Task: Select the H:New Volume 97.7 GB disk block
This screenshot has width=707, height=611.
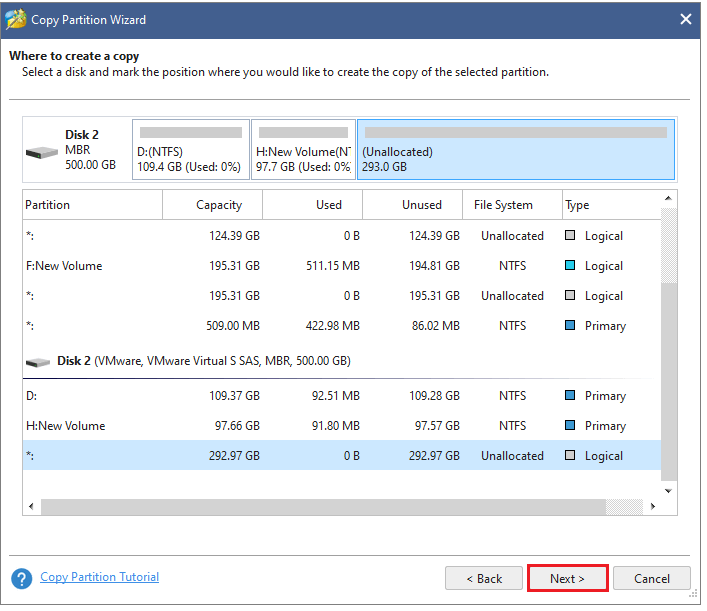Action: [303, 149]
